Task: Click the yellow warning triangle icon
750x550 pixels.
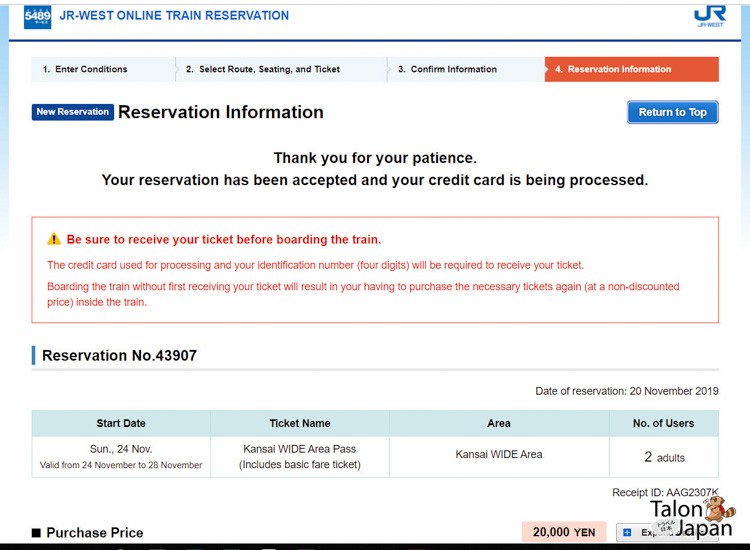Action: point(54,239)
